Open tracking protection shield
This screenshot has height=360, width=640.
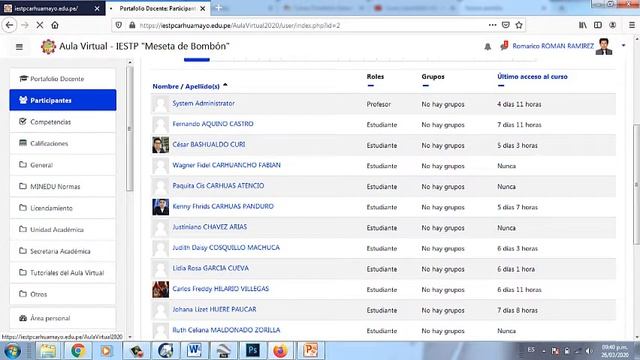pos(119,25)
